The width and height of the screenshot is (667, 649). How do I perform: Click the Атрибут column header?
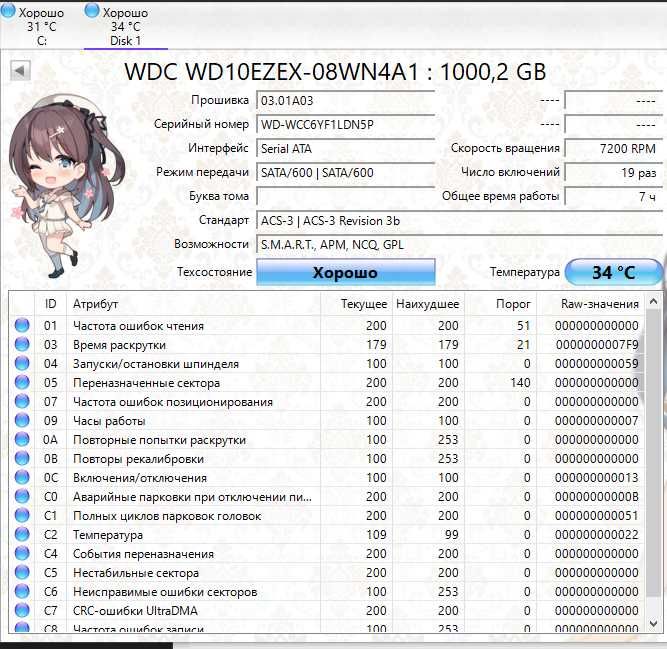(x=194, y=304)
